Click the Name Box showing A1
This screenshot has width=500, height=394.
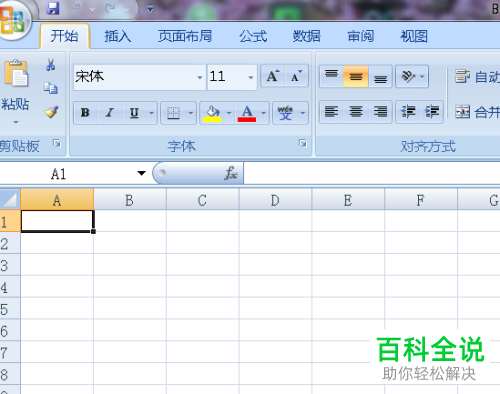(67, 174)
